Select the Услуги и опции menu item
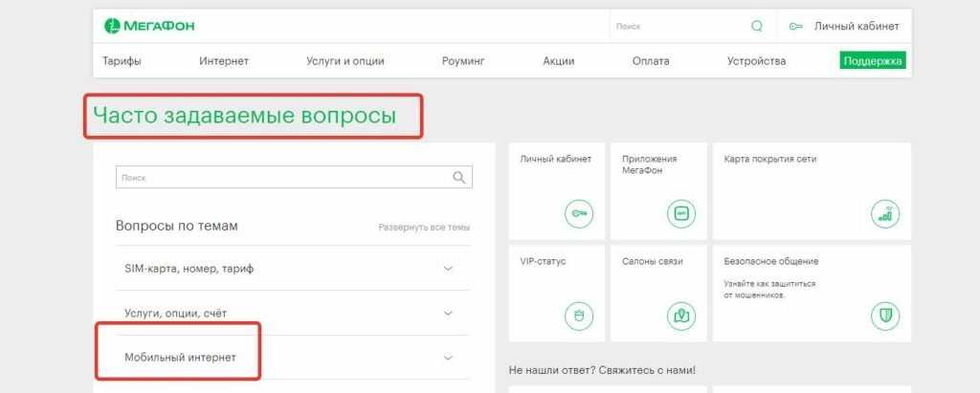The height and width of the screenshot is (393, 980). [345, 61]
